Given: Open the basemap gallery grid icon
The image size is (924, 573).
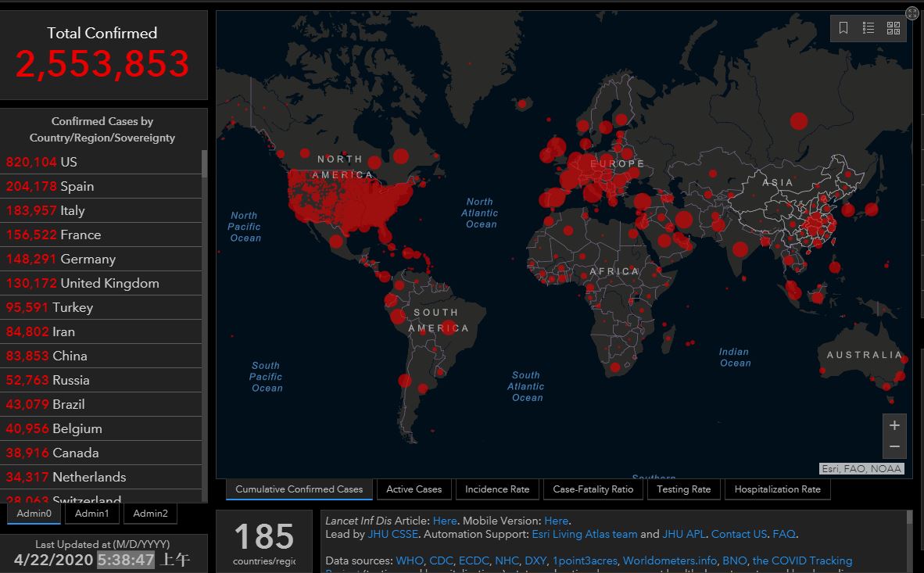Looking at the screenshot, I should click(894, 27).
